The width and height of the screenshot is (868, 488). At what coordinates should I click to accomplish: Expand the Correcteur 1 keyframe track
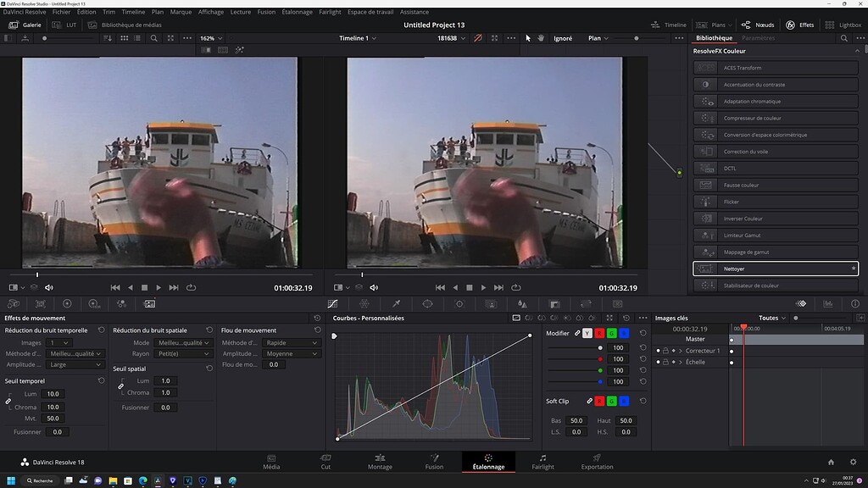pos(682,350)
